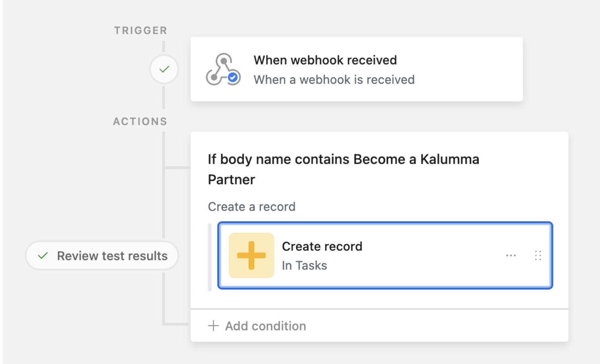Open the three-dot menu on Create record

511,256
